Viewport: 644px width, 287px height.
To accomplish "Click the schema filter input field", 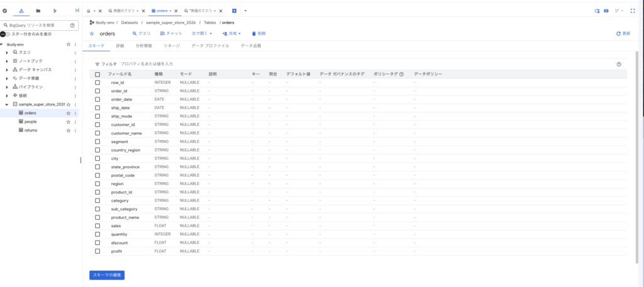I will coord(147,64).
